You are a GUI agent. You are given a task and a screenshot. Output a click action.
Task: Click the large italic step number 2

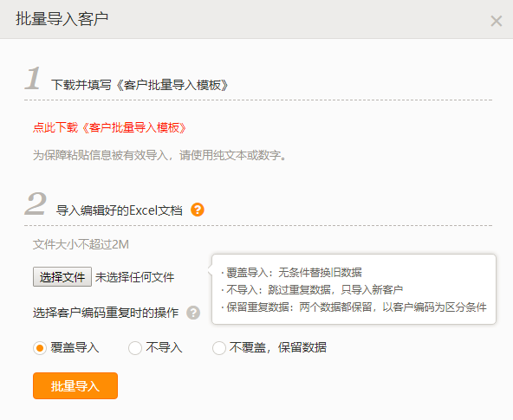point(36,204)
